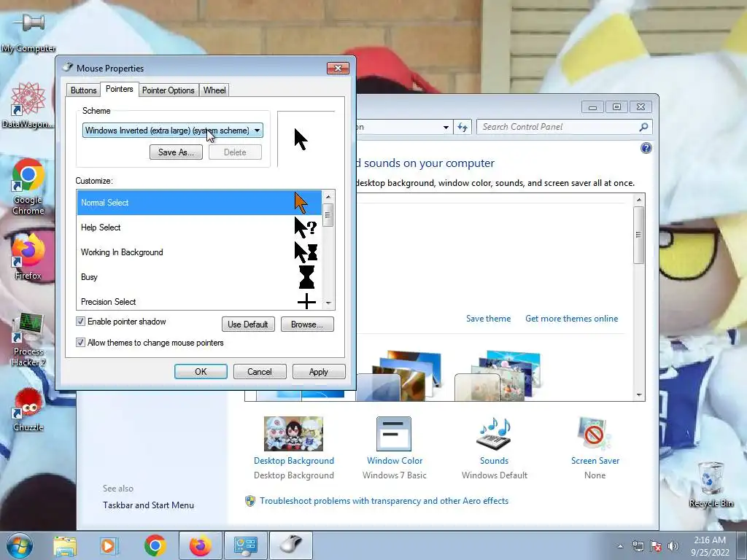Close the Mouse Properties dialog
This screenshot has width=747, height=560.
338,68
